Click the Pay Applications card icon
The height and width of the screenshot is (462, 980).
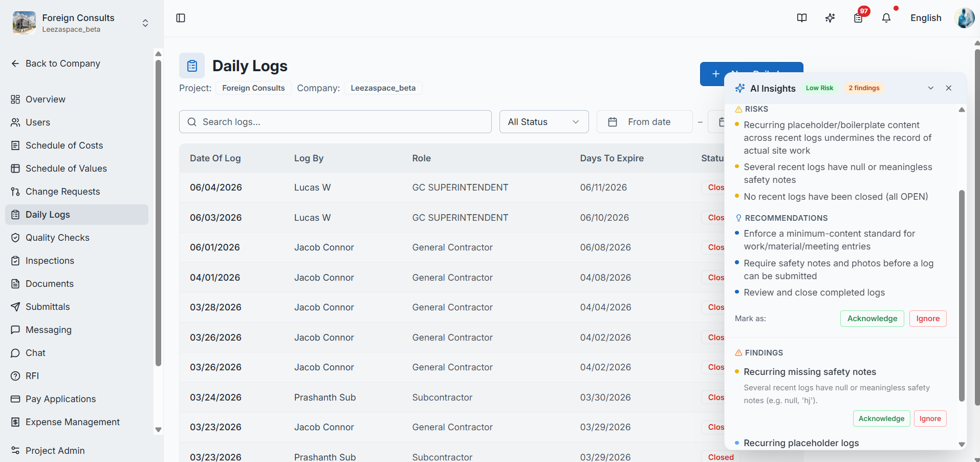click(15, 399)
